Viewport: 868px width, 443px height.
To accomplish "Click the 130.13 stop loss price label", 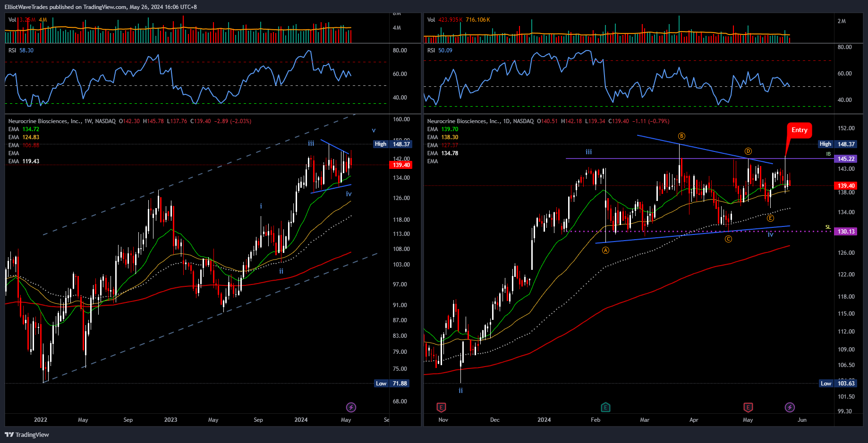I will pos(846,232).
